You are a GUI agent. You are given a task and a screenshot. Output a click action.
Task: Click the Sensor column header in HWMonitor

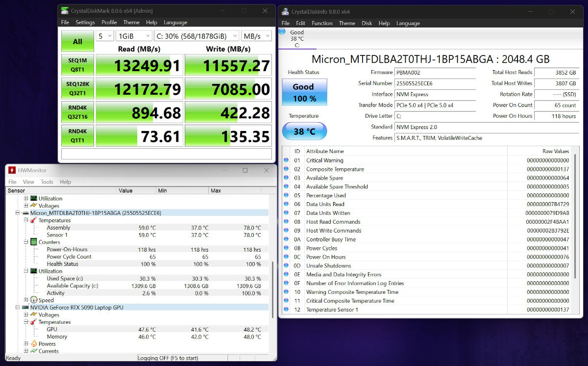[61, 190]
